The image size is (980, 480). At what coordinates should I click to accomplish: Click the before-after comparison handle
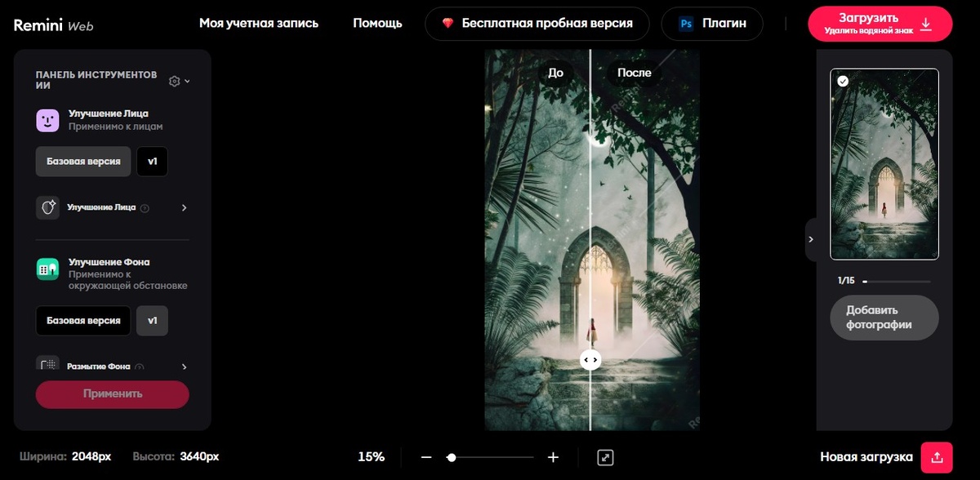pos(590,360)
